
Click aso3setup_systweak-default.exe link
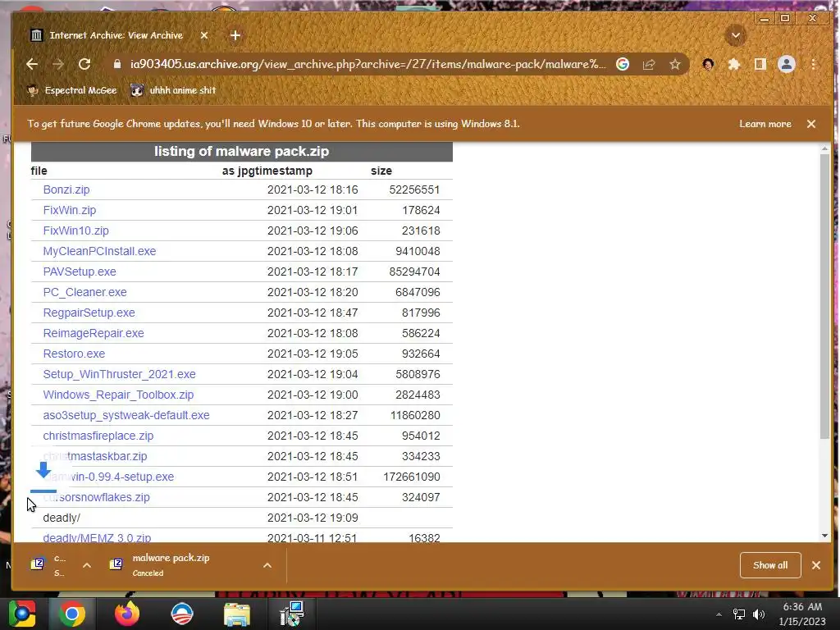coord(126,415)
